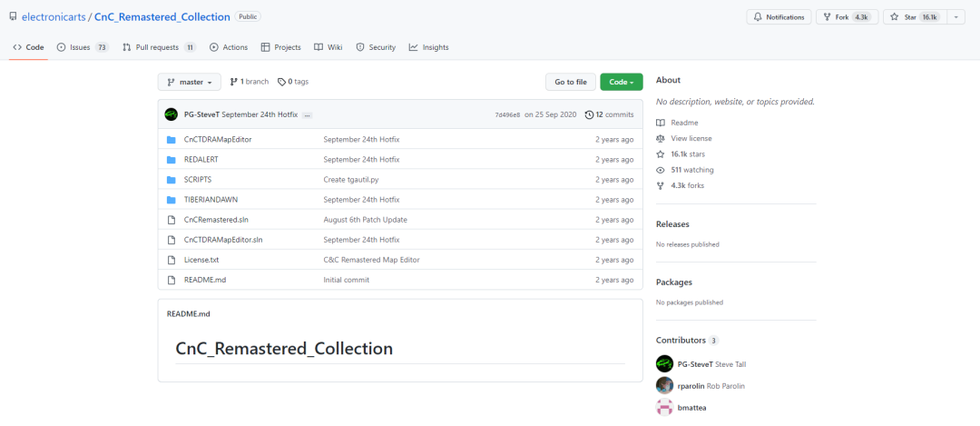
Task: Star the repository with the Star button
Action: pos(916,17)
